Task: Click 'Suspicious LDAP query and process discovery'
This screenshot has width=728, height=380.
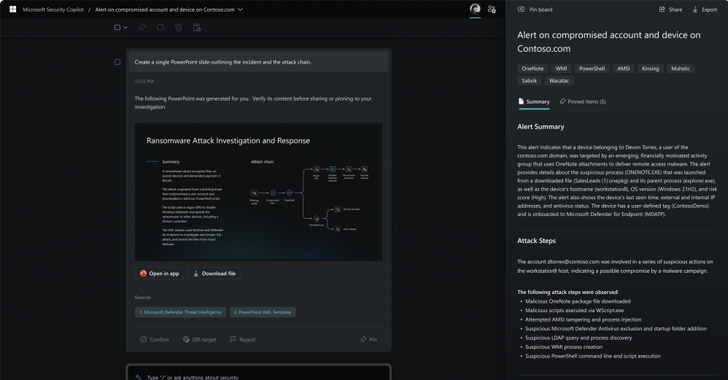Action: click(x=578, y=338)
